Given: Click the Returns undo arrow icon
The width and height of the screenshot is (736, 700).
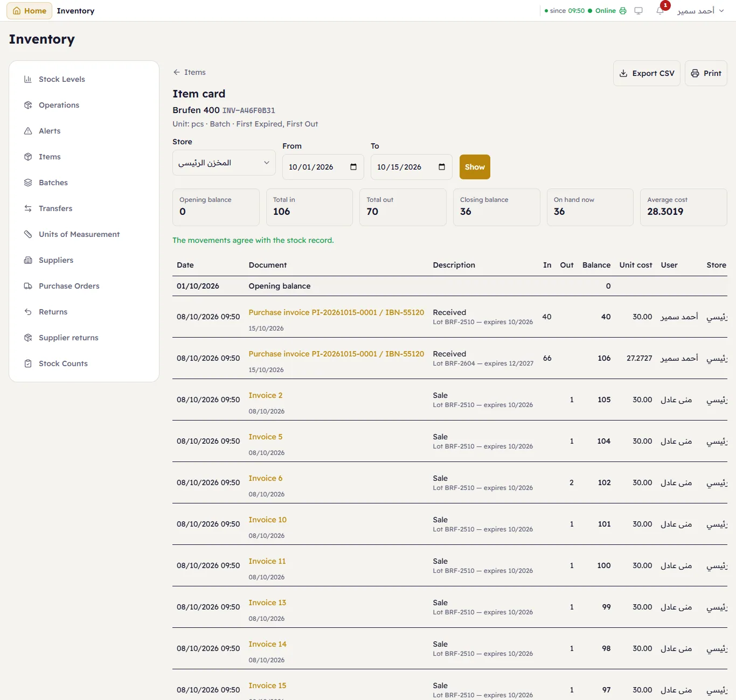Looking at the screenshot, I should tap(28, 312).
